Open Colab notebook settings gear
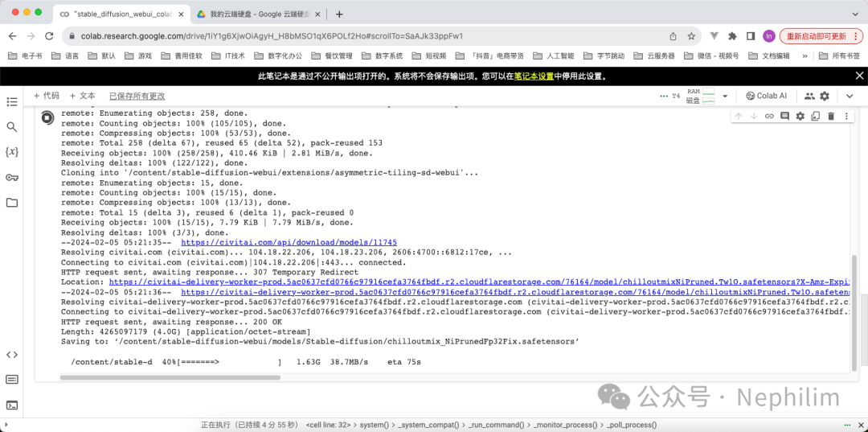Viewport: 868px width, 432px height. 825,96
